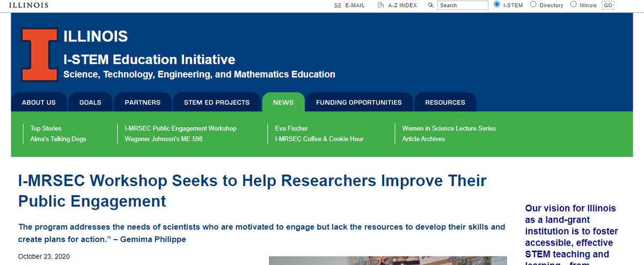
Task: Click the article photo thumbnail
Action: pos(387,261)
